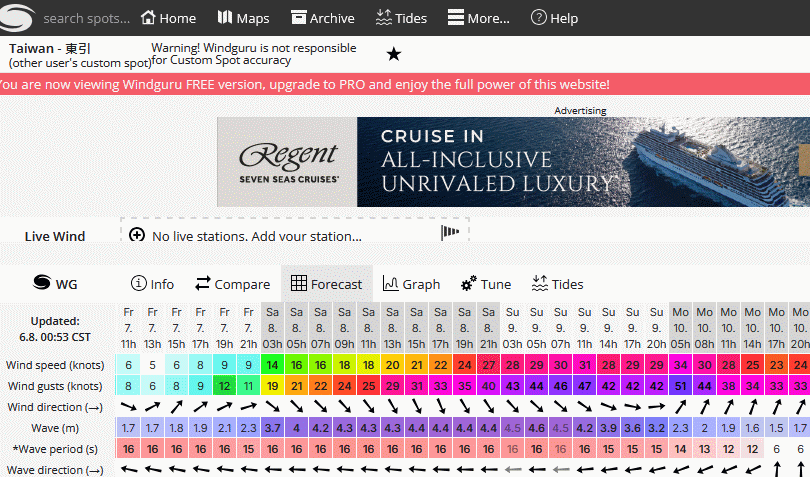Click the archive box icon
810x477 pixels.
click(299, 17)
